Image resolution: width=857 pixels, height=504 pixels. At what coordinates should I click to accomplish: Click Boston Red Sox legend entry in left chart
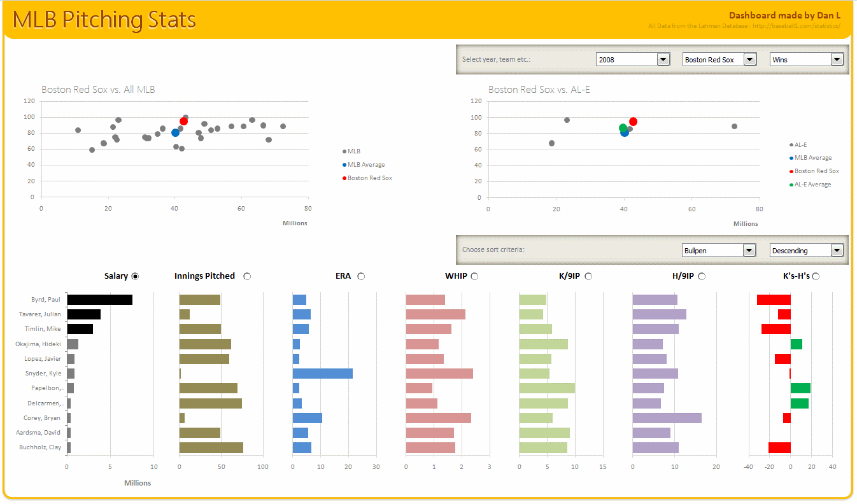coord(367,178)
